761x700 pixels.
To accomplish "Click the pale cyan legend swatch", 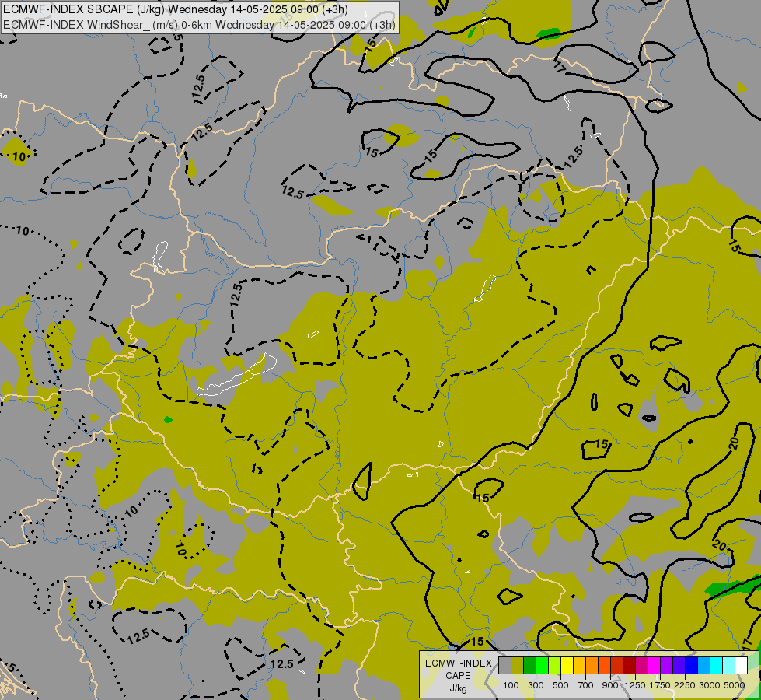I will 728,666.
